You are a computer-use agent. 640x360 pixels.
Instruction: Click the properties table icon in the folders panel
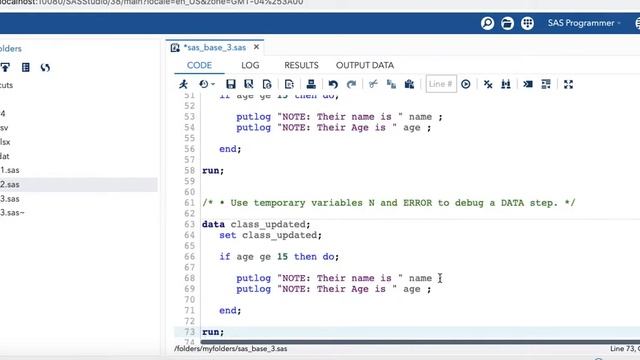[26, 67]
